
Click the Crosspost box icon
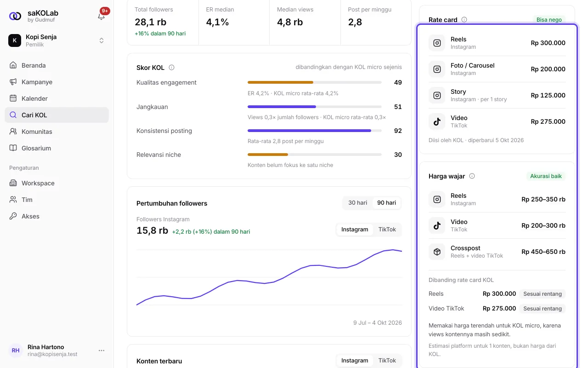coord(437,252)
